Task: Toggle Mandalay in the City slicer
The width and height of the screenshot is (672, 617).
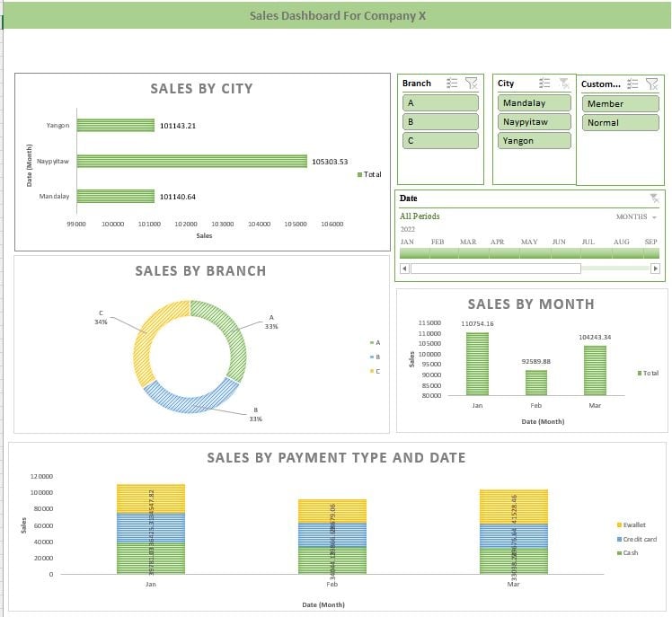Action: coord(534,102)
